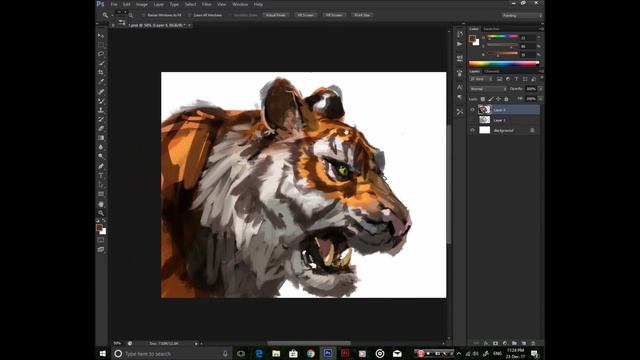Open the layer filter Kind dropdown
640x360 pixels.
pyautogui.click(x=481, y=79)
